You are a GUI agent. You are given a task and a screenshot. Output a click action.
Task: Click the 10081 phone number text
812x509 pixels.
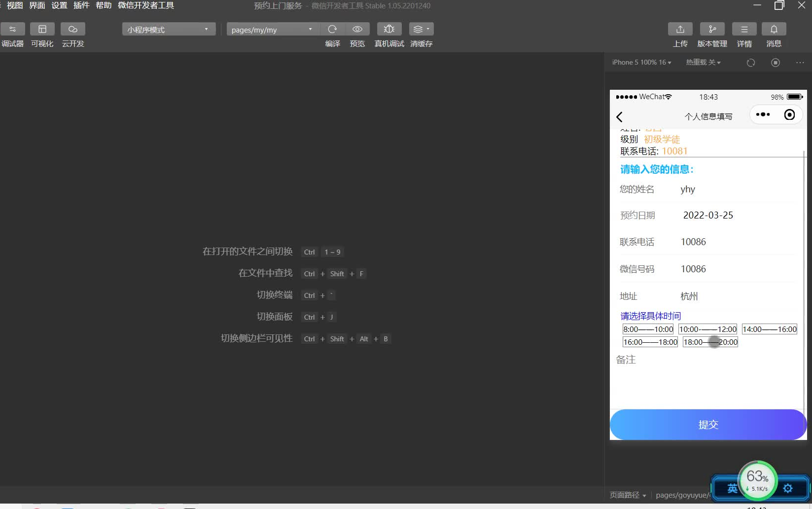pos(674,151)
